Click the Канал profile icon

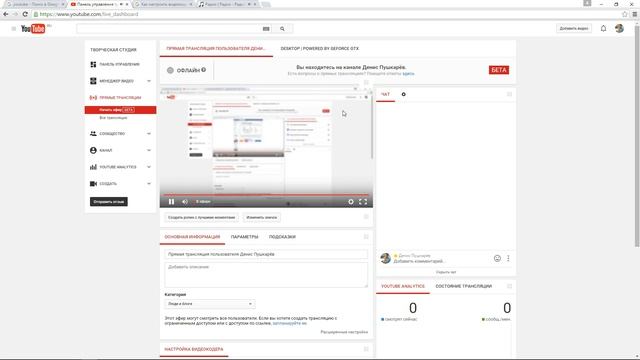point(93,150)
